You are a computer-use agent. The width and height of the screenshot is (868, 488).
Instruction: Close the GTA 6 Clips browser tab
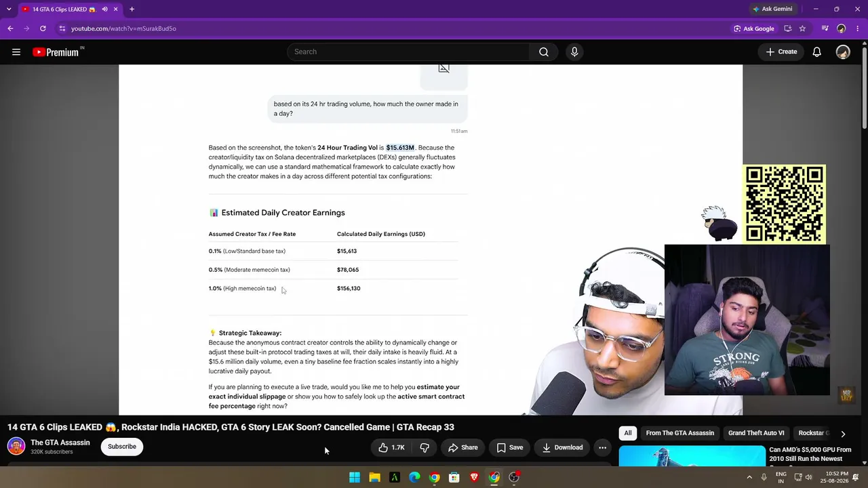coord(116,9)
